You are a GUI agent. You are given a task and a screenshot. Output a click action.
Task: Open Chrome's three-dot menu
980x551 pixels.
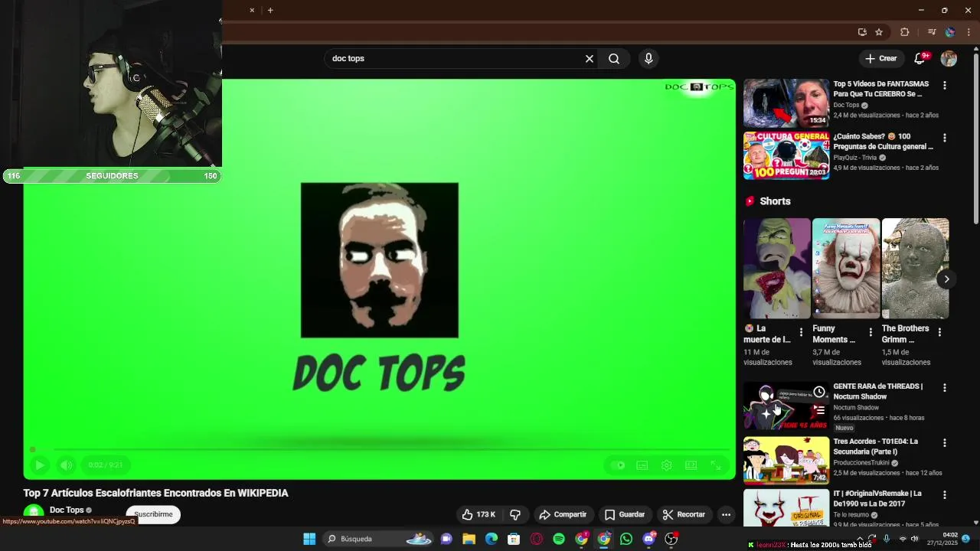tap(969, 32)
